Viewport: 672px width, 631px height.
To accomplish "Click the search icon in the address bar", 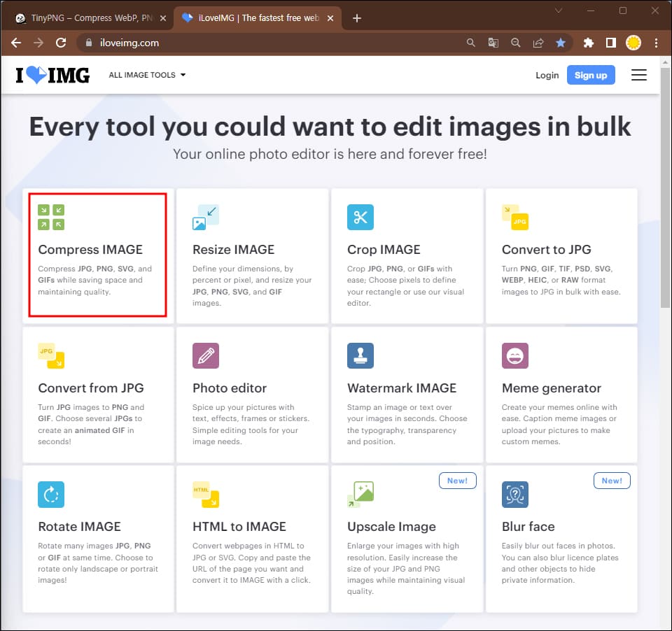I will (470, 43).
